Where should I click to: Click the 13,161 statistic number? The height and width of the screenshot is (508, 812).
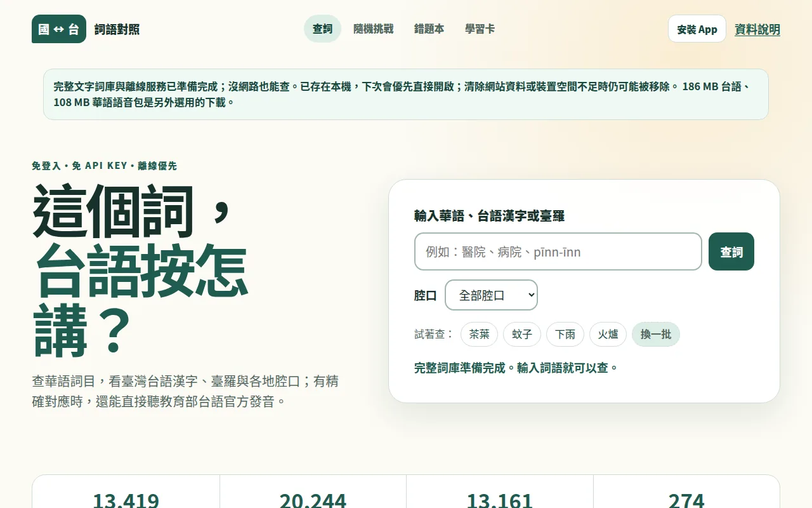pyautogui.click(x=500, y=501)
